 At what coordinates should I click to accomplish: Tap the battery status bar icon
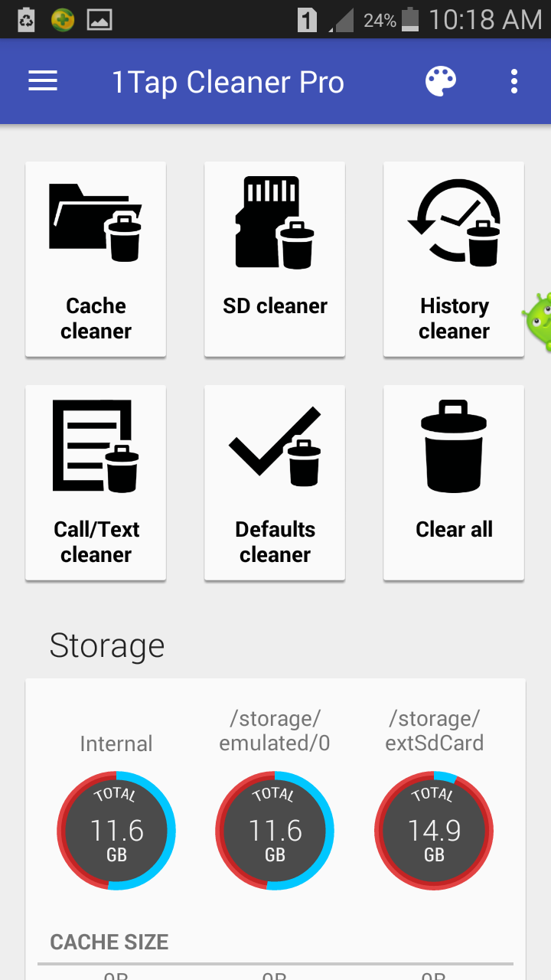tap(411, 19)
